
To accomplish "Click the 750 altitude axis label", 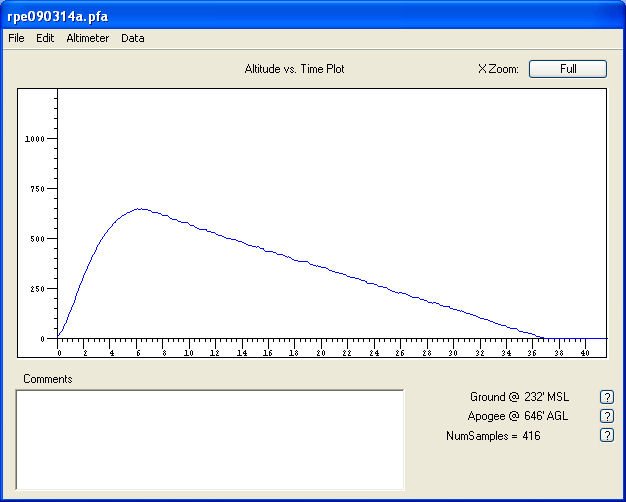I will [38, 189].
